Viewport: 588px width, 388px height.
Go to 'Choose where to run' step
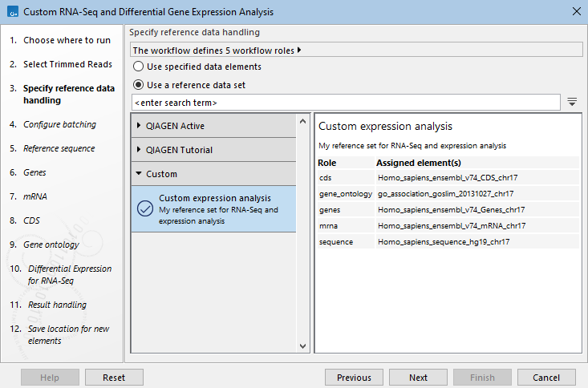click(67, 40)
